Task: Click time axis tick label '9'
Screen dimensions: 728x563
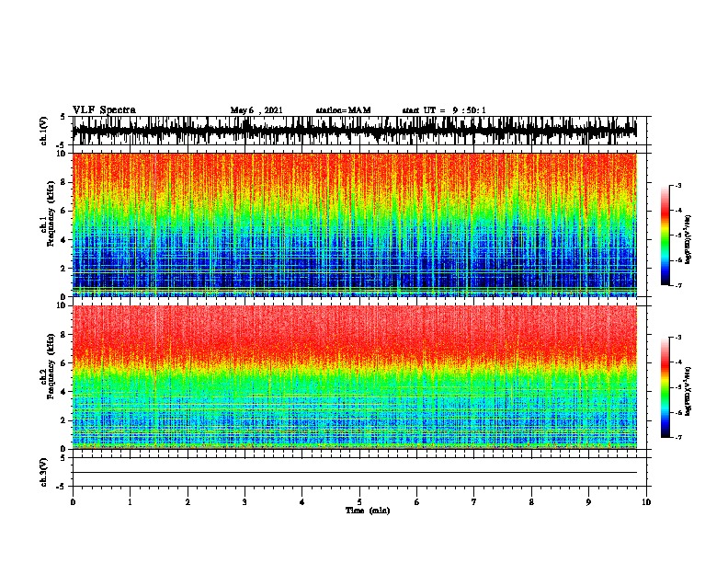Action: pos(588,501)
